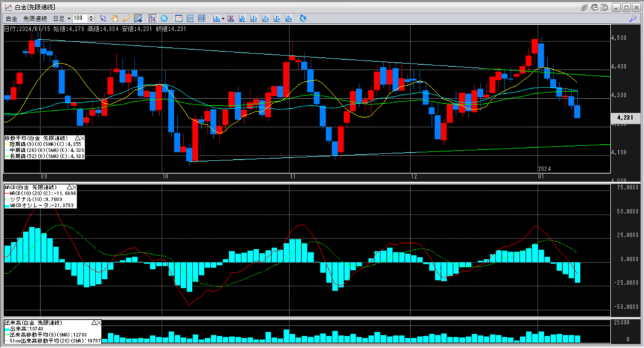Select chart preset 3 icon

tap(265, 18)
